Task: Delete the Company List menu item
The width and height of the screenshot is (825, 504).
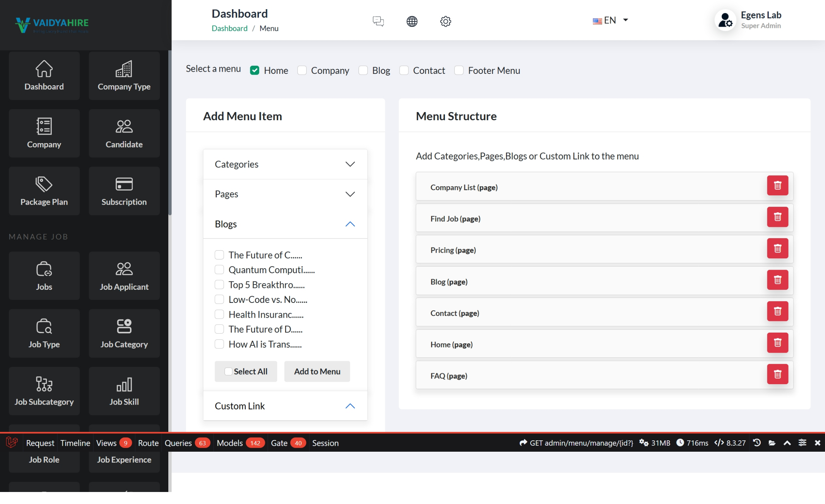Action: point(777,186)
